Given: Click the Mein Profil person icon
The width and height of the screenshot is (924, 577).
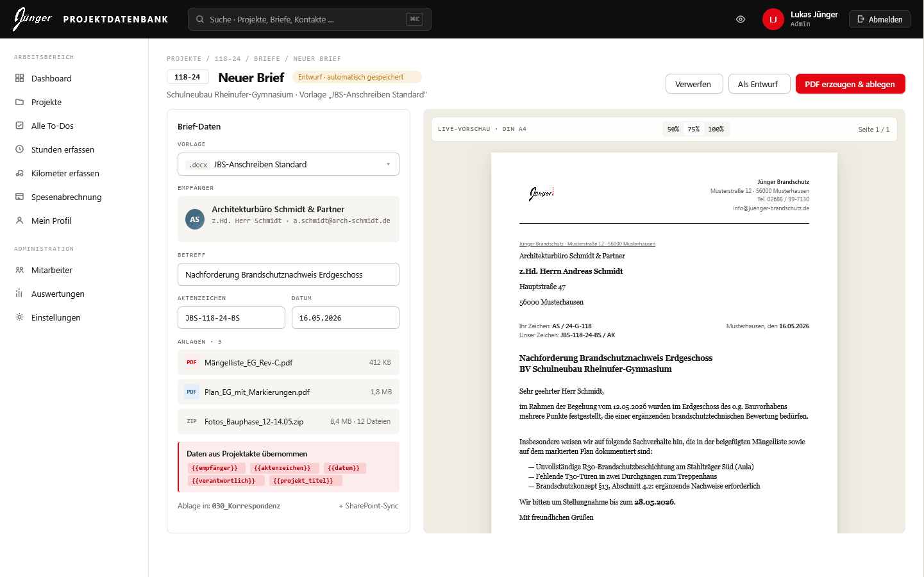Looking at the screenshot, I should [19, 221].
